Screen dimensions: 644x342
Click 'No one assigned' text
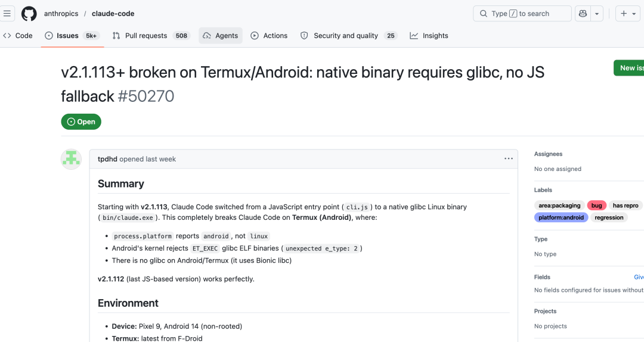(x=558, y=169)
